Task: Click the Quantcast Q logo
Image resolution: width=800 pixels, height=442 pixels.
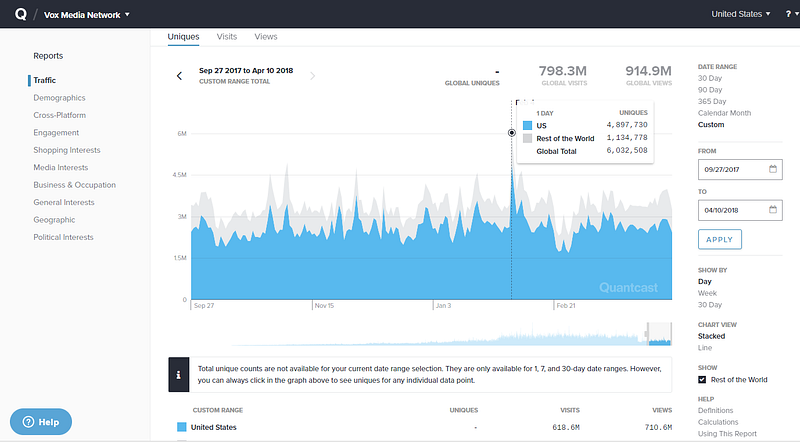Action: [20, 14]
